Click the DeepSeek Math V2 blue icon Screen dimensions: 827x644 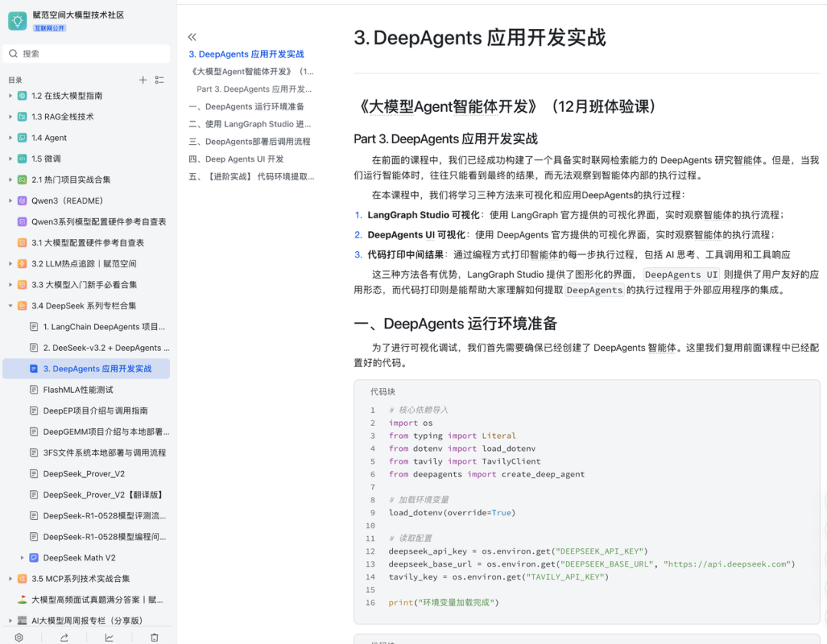pos(34,557)
